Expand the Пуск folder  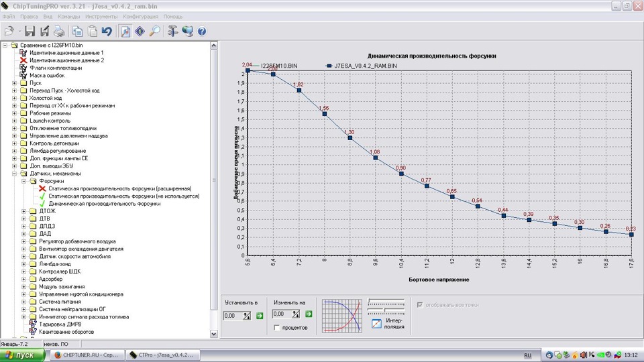point(14,83)
